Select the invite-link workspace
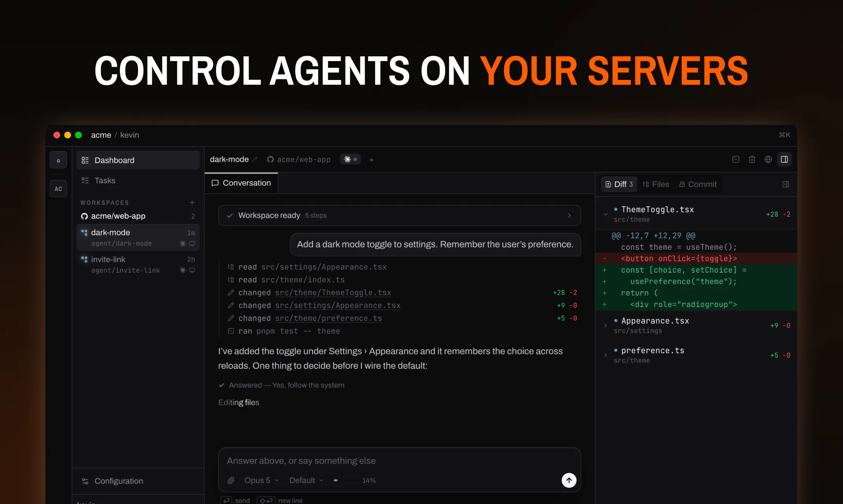Screen dimensions: 843x504 tap(138, 264)
